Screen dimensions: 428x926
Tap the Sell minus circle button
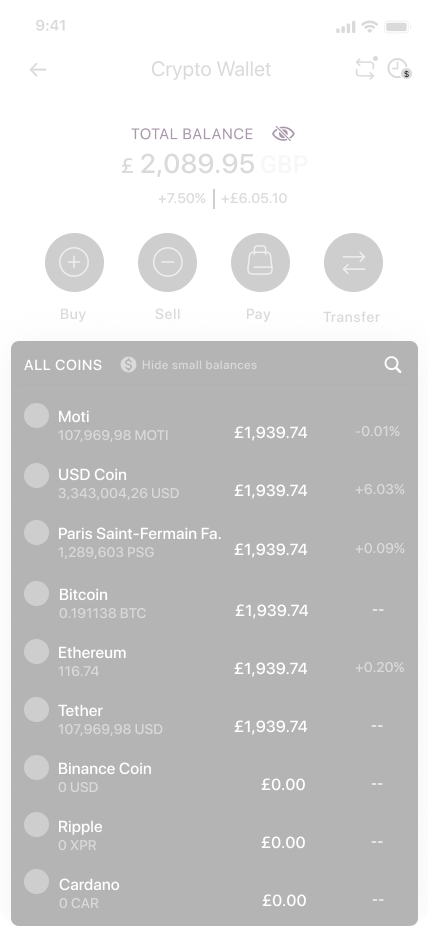pos(168,262)
